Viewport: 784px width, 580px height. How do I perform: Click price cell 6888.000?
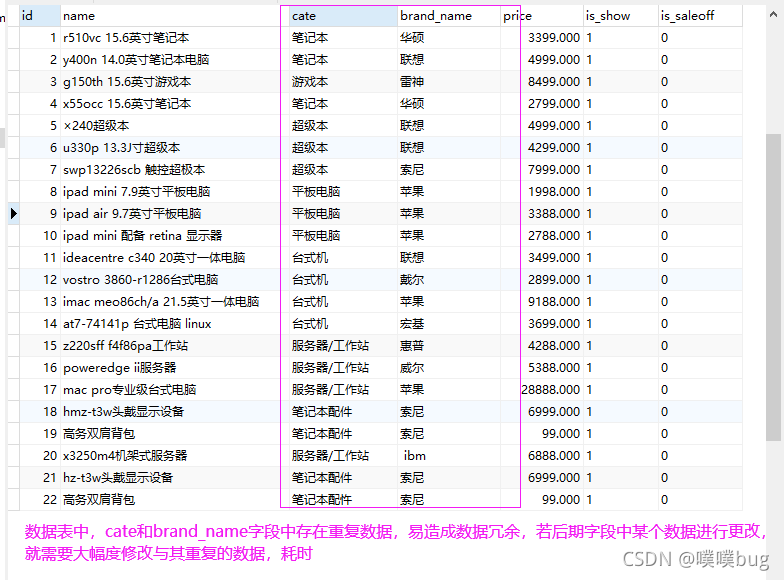[542, 456]
